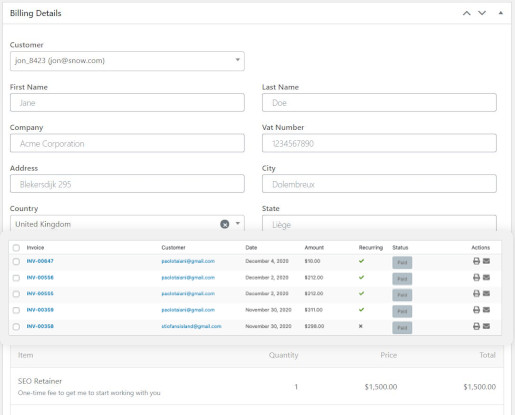Focus the Address field
The width and height of the screenshot is (515, 415).
127,184
